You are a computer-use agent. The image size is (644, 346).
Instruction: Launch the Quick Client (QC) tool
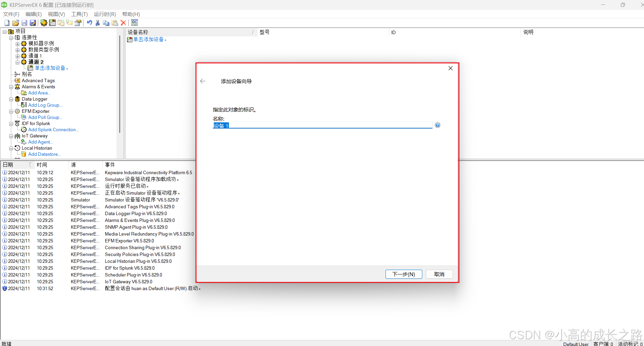click(135, 23)
